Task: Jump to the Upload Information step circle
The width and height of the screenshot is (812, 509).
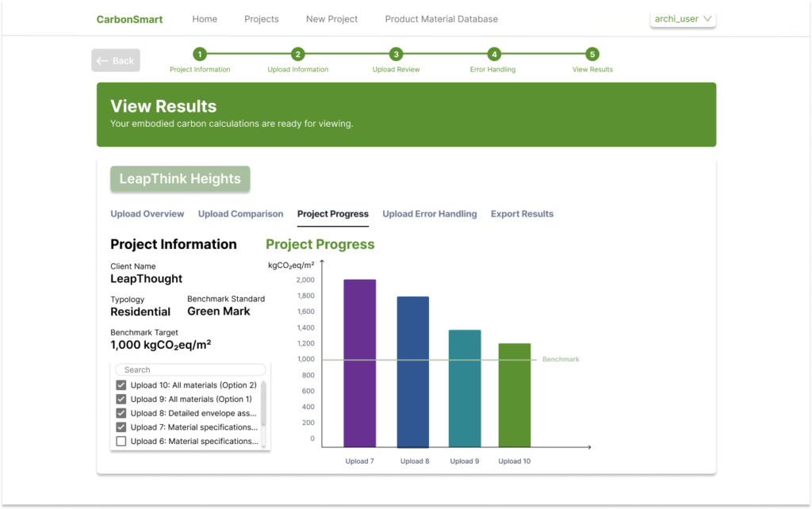Action: [x=297, y=55]
